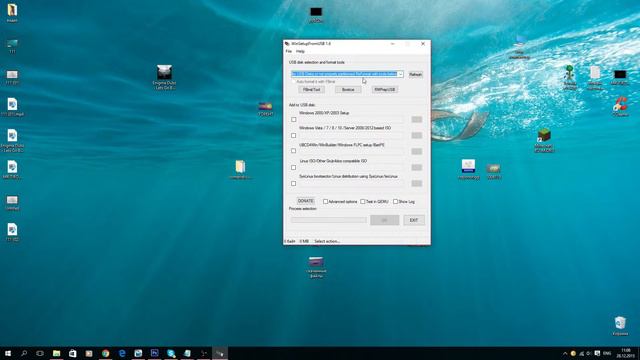640x360 pixels.
Task: Open Google Chrome from the taskbar
Action: click(105, 353)
